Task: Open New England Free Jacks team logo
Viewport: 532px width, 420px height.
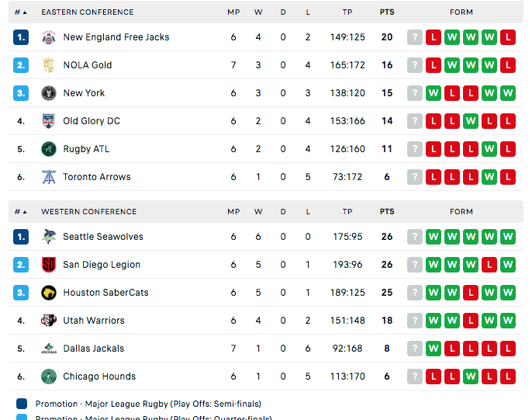Action: point(49,37)
